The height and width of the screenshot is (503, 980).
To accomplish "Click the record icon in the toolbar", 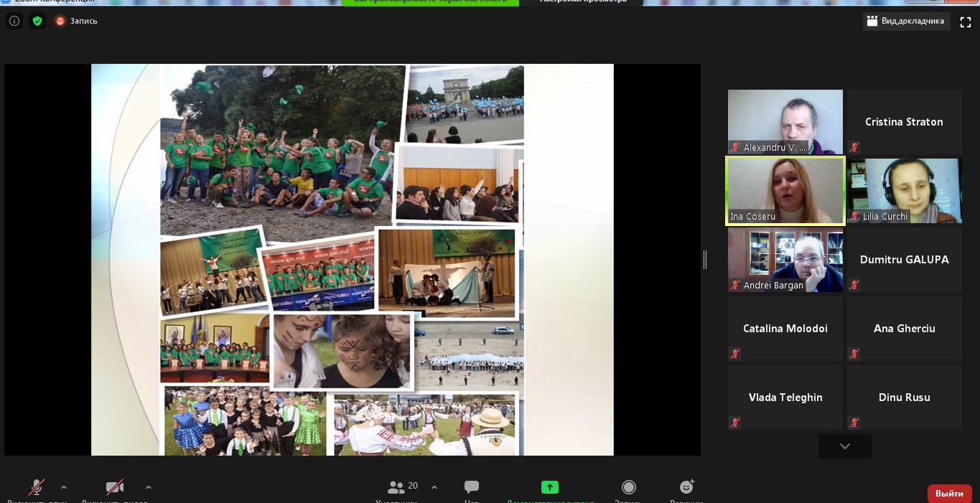I will pyautogui.click(x=629, y=488).
